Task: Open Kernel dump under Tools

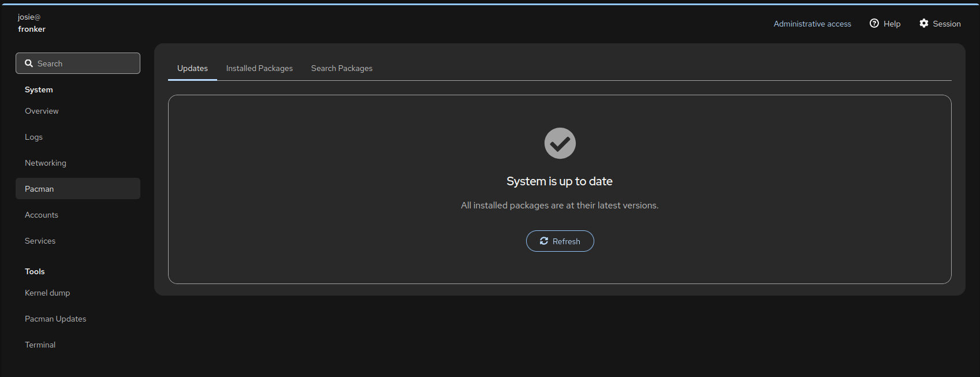Action: (x=47, y=293)
